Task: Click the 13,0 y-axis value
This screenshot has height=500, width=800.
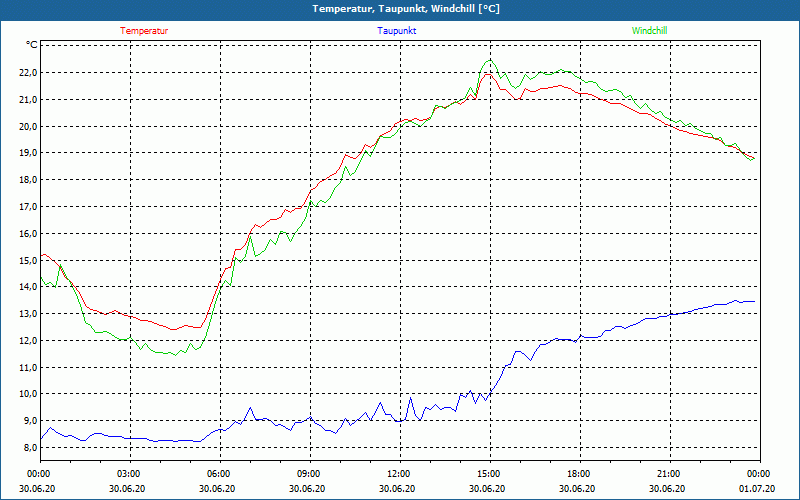Action: 29,314
